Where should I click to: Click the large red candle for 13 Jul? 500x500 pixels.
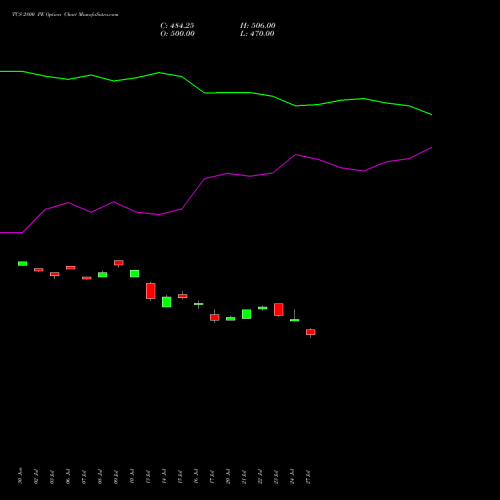pyautogui.click(x=151, y=291)
